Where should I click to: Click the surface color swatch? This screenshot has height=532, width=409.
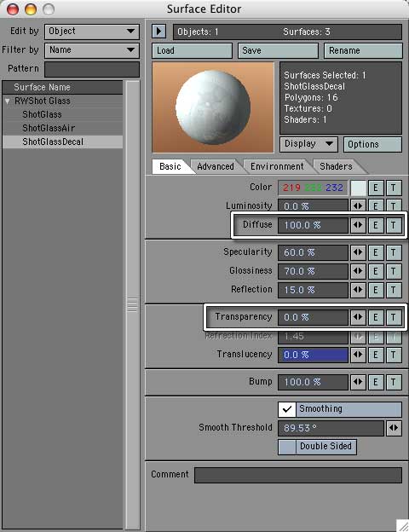coord(358,188)
